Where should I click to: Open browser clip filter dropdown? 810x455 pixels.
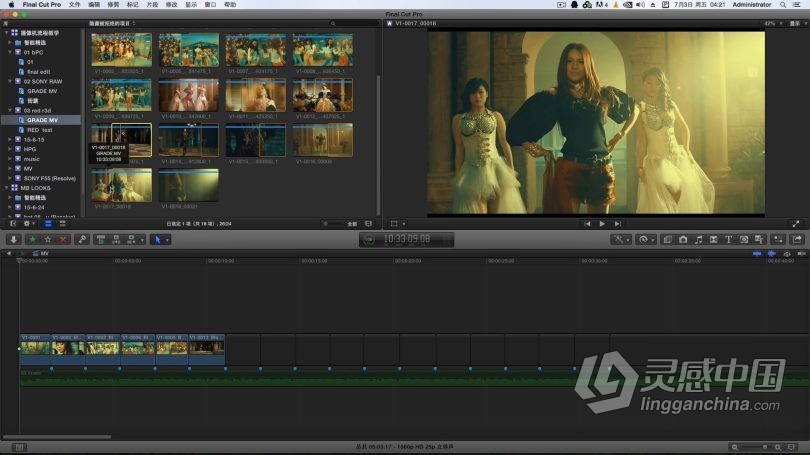pos(112,24)
